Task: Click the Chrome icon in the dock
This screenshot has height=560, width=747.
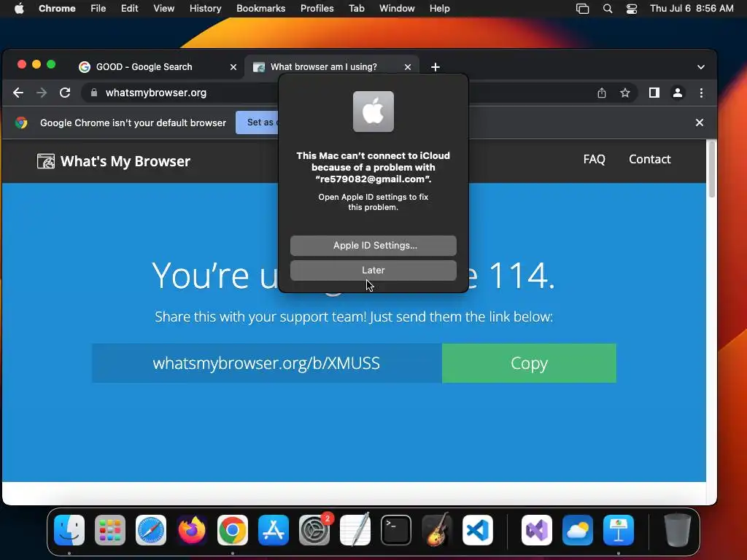Action: (x=233, y=530)
